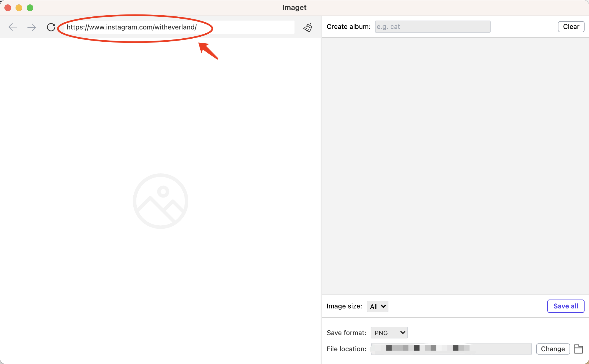Image resolution: width=589 pixels, height=364 pixels.
Task: Click the folder icon next to file location
Action: click(x=578, y=348)
